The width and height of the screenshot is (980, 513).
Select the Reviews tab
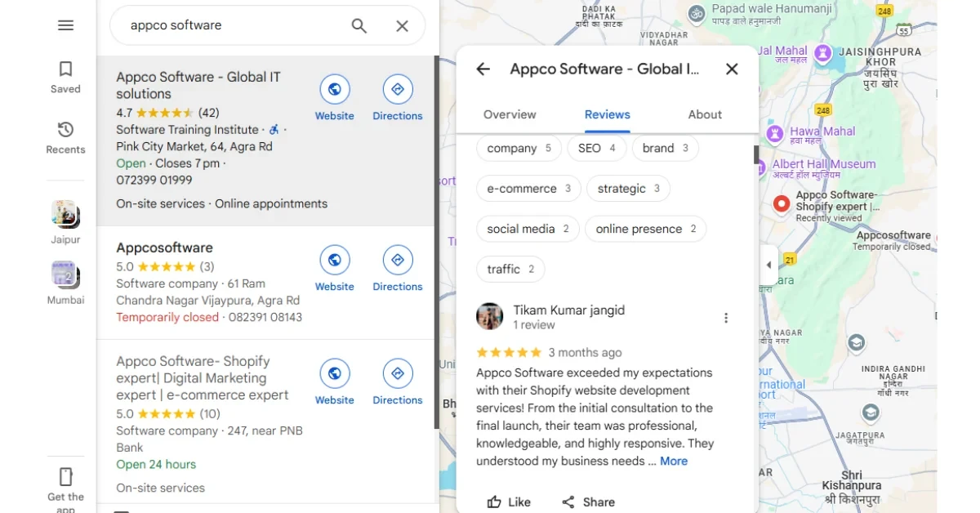[608, 115]
